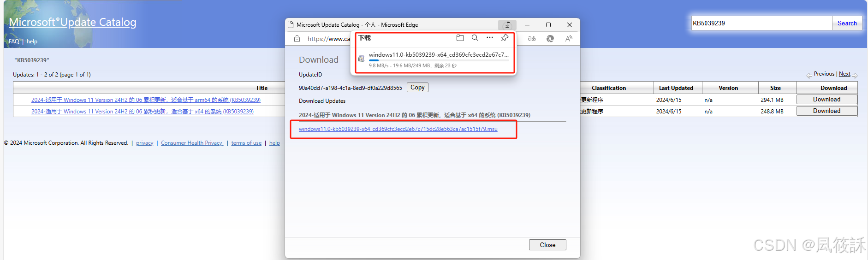Sort by the Title column header
This screenshot has height=260, width=868.
[262, 88]
